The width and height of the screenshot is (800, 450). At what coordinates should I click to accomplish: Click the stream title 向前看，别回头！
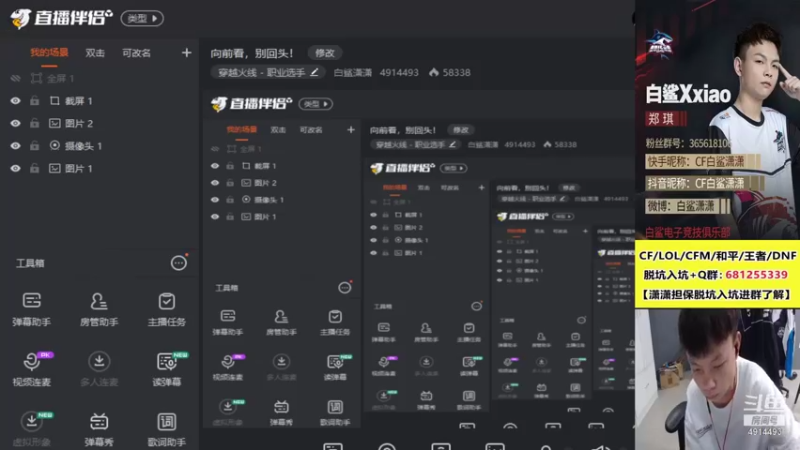(252, 53)
